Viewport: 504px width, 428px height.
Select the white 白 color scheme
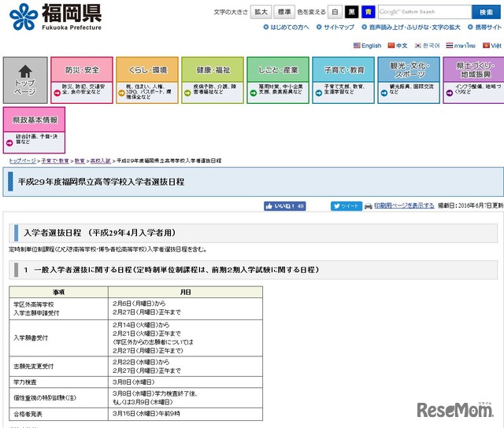pos(335,12)
